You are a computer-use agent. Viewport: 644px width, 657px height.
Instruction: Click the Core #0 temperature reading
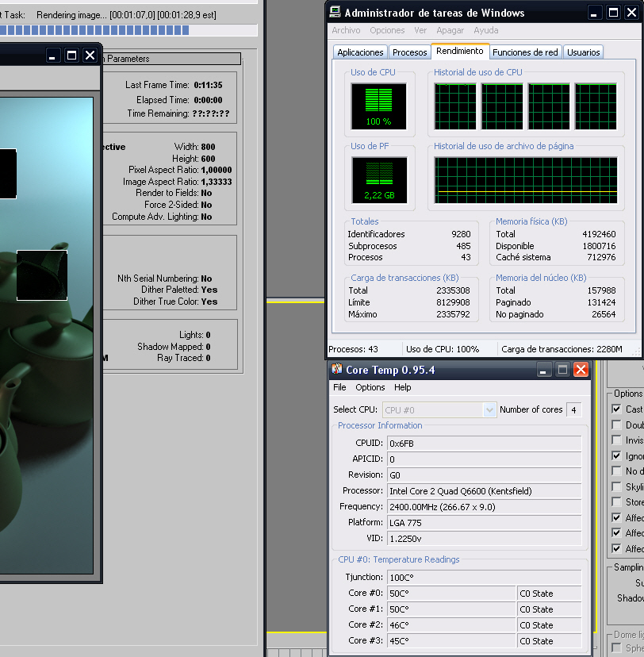(451, 594)
